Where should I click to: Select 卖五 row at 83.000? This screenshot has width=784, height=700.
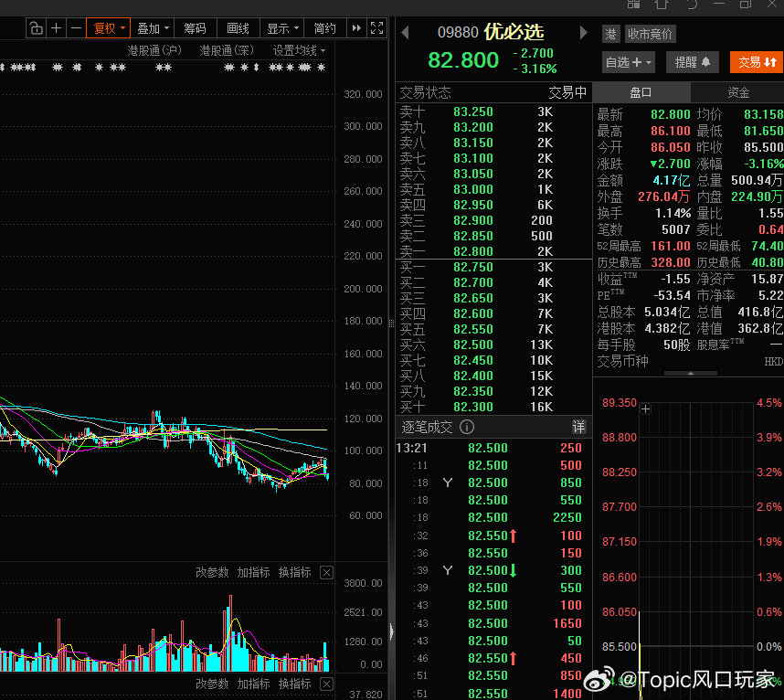[493, 189]
